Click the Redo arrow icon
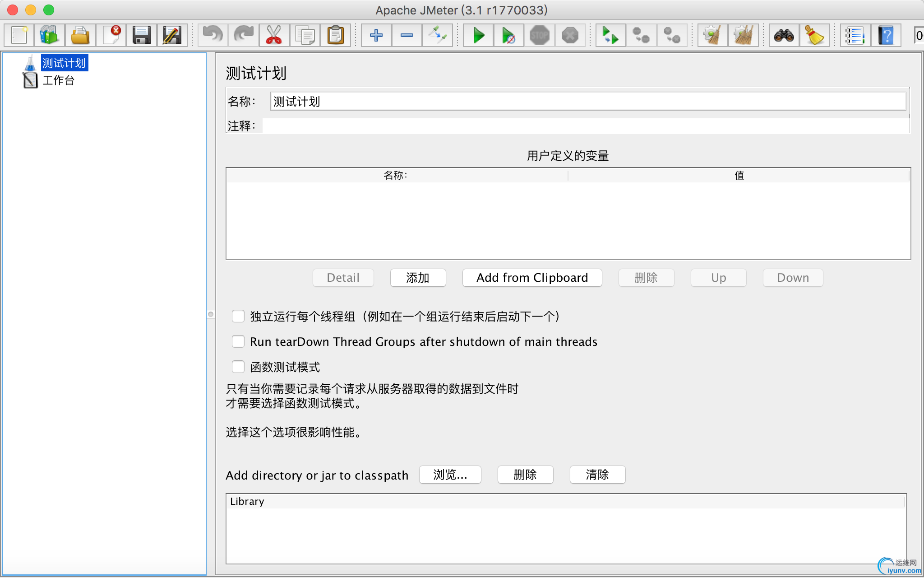 [244, 35]
